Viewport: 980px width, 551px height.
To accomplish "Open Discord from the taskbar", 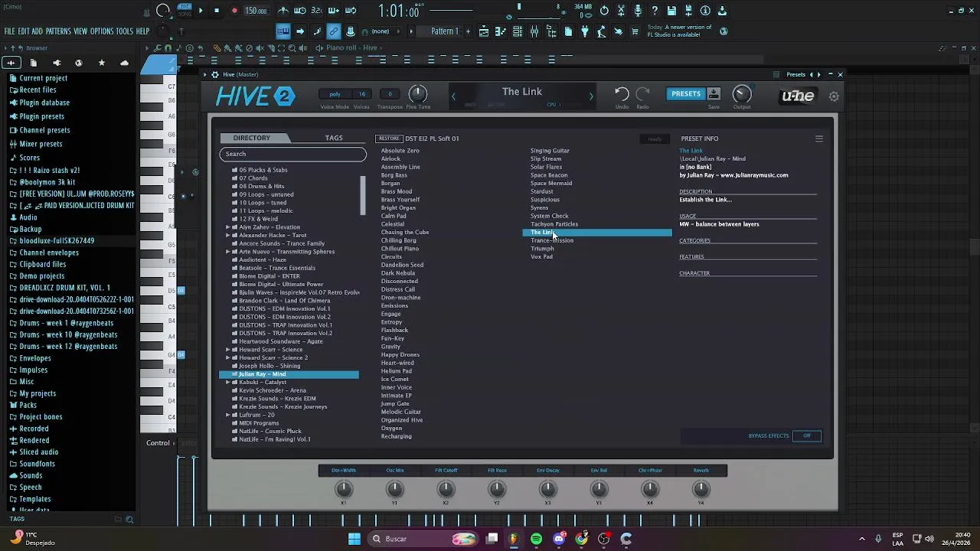I will tap(559, 539).
